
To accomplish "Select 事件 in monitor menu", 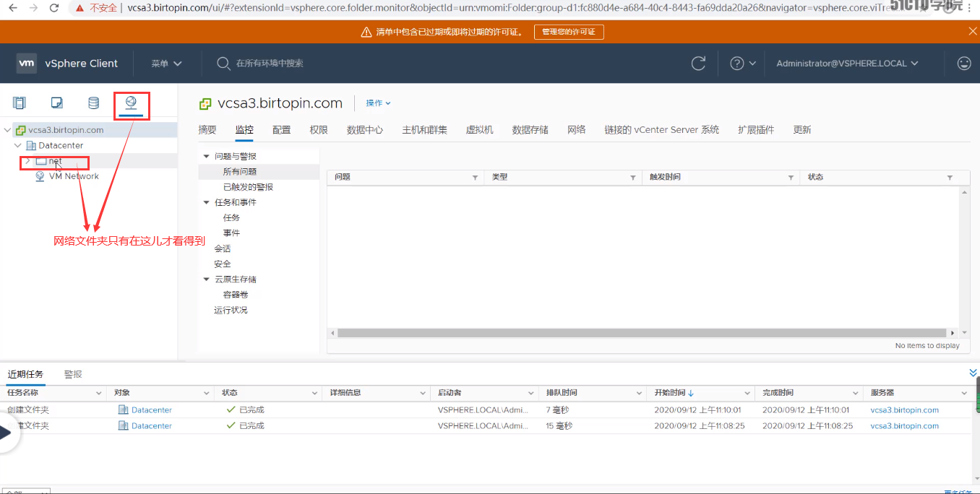I will 231,233.
